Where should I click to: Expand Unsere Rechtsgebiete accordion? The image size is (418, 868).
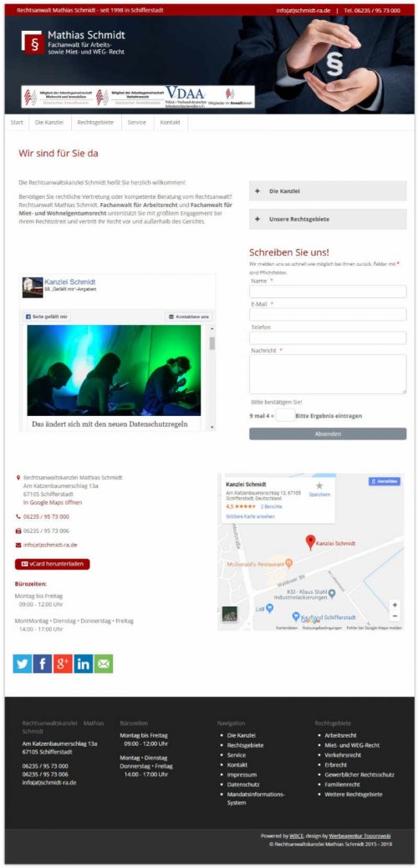(328, 219)
